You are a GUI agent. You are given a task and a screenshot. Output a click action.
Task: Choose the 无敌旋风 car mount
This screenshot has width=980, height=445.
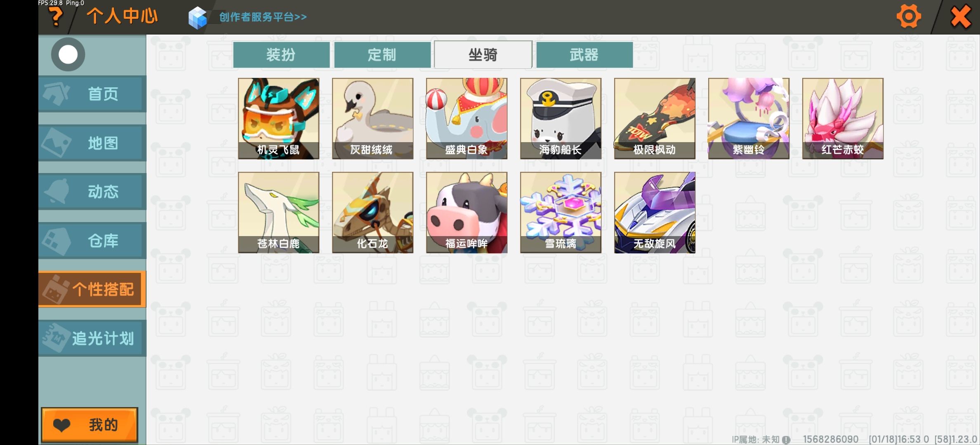(x=655, y=213)
